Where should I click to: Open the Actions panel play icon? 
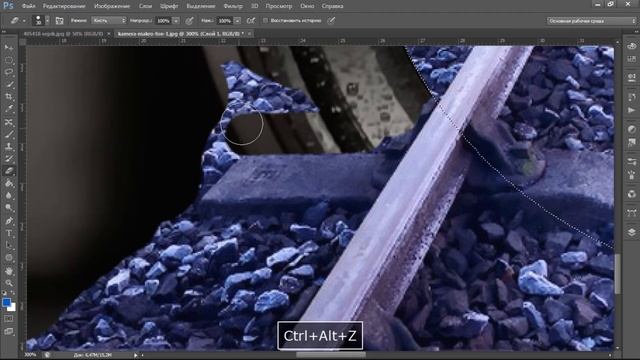[632, 110]
